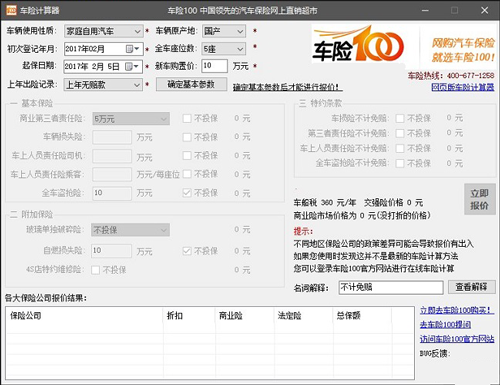The height and width of the screenshot is (385, 500).
Task: Open 车辆使用性质 dropdown
Action: pyautogui.click(x=104, y=31)
